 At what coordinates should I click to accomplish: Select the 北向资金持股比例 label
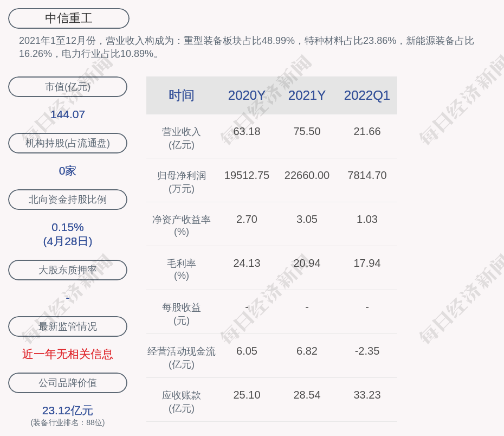[68, 200]
